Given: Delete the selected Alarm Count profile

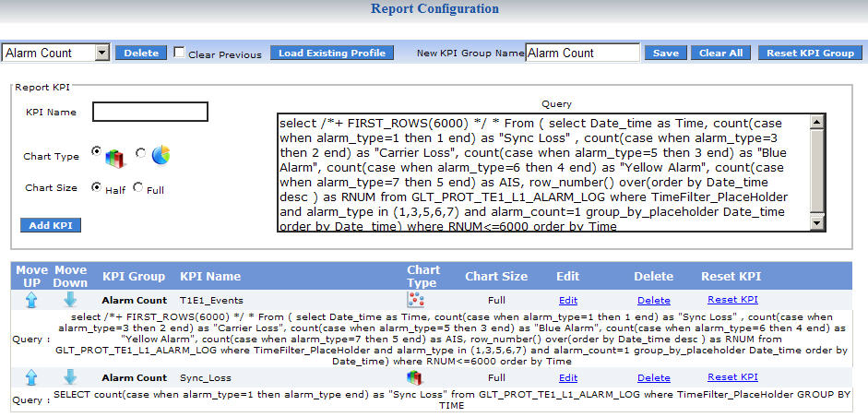Looking at the screenshot, I should click(141, 54).
